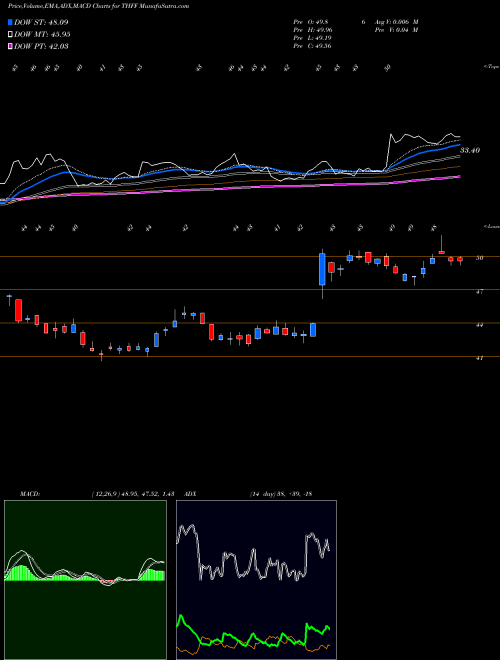Click the 50 price axis label
Image resolution: width=500 pixels, height=660 pixels.
click(x=479, y=258)
